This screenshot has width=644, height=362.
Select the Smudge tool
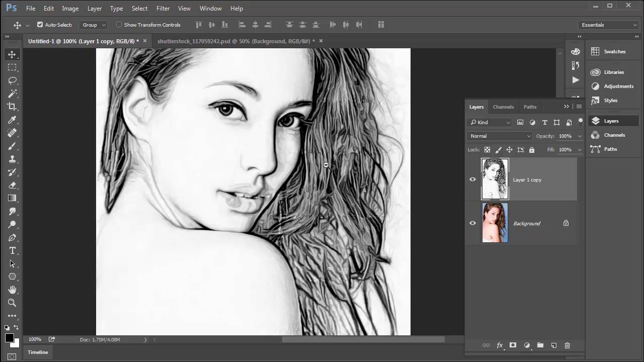[12, 211]
